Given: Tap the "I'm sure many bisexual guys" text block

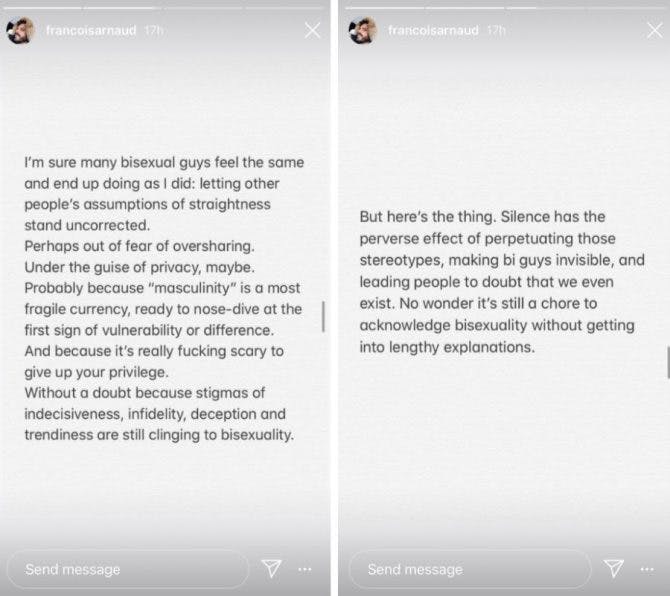Looking at the screenshot, I should pyautogui.click(x=165, y=298).
